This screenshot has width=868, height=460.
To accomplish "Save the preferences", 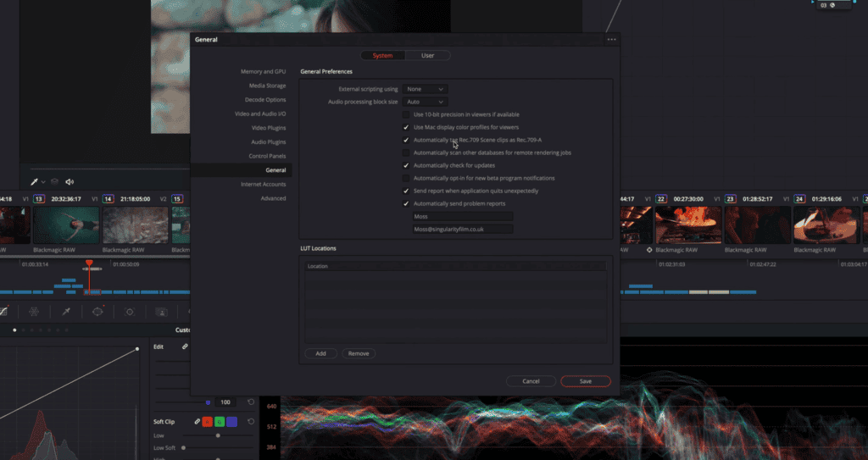I will tap(585, 381).
